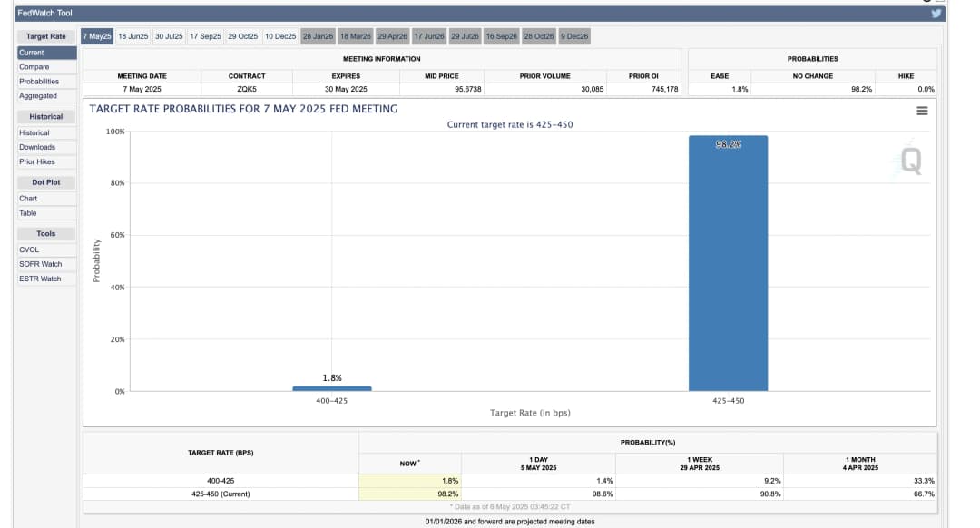This screenshot has width=980, height=528.
Task: Choose the 9 Dec26 meeting tab
Action: pyautogui.click(x=574, y=36)
